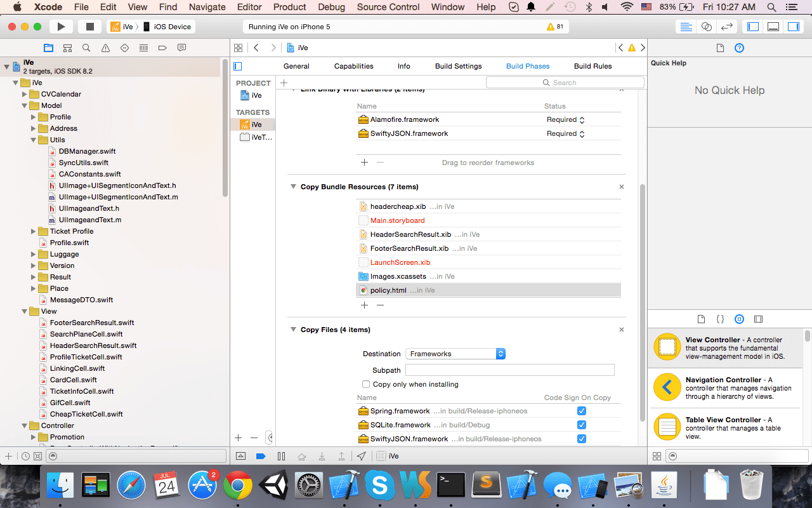The width and height of the screenshot is (812, 508).
Task: Open the Version editor
Action: coord(727,27)
